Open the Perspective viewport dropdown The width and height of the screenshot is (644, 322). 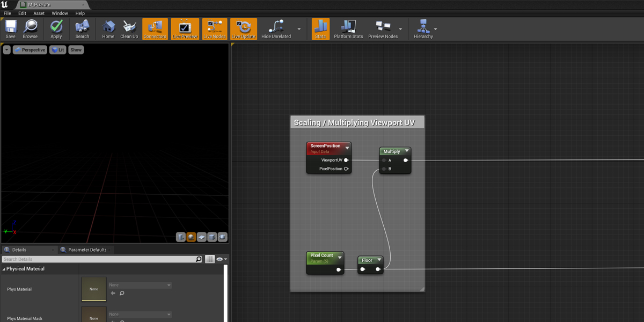coord(30,50)
